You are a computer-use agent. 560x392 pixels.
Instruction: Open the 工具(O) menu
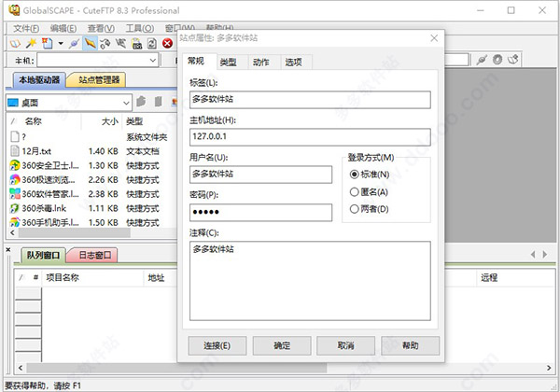140,28
